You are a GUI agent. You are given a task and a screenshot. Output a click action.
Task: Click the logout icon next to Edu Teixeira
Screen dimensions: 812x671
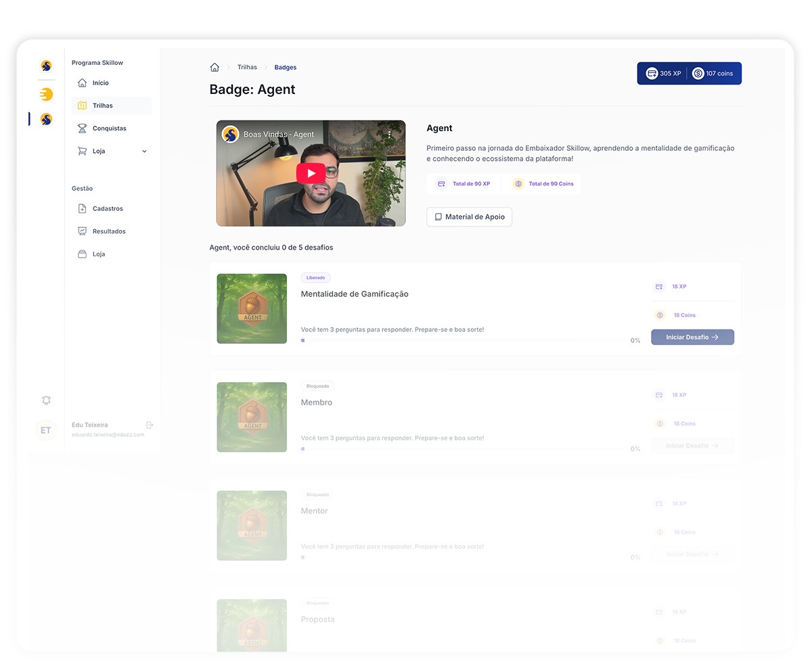(x=150, y=425)
